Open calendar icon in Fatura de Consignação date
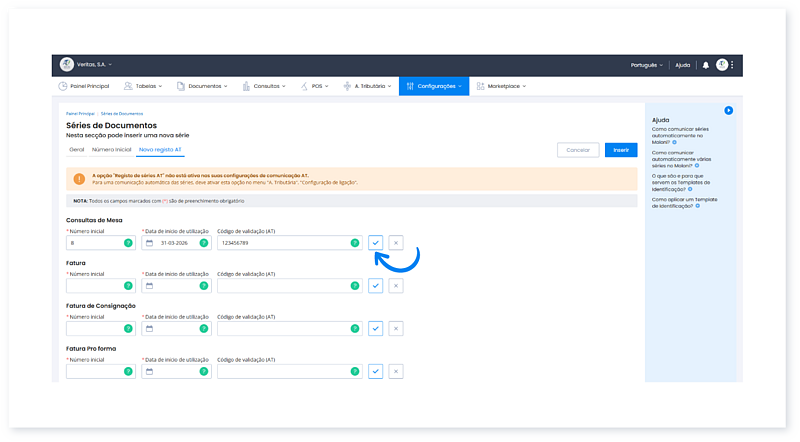The image size is (800, 442). coord(149,328)
